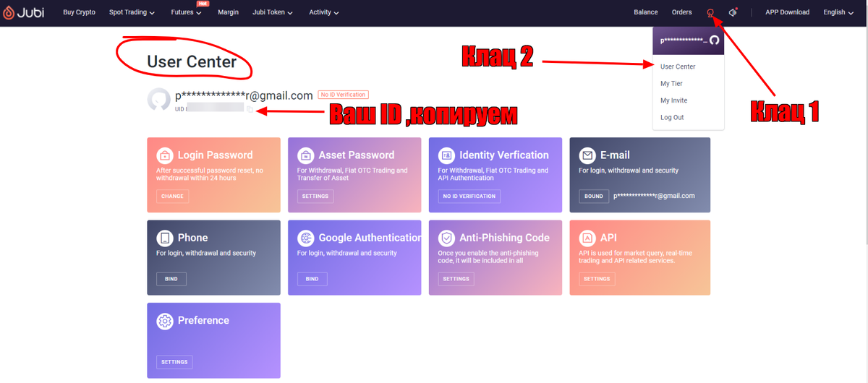This screenshot has width=868, height=383.
Task: Click BOUND button on E-mail card
Action: (594, 196)
